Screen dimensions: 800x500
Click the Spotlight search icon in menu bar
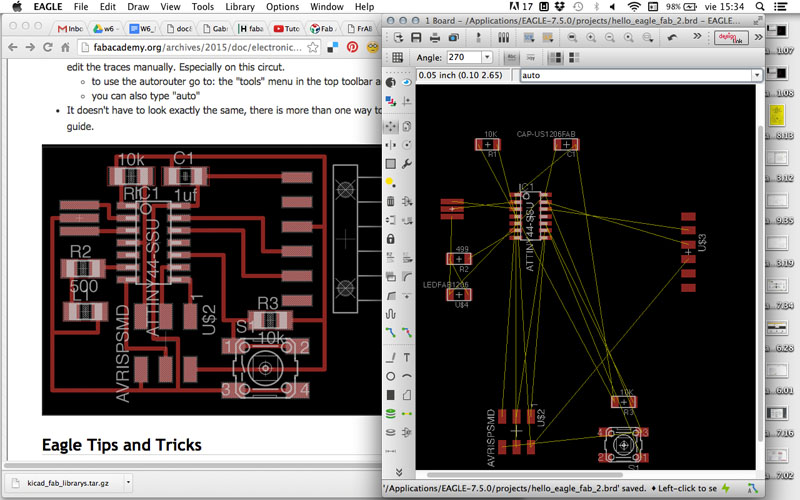click(x=760, y=7)
